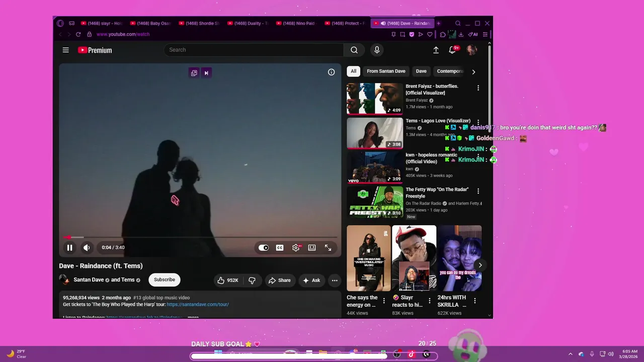Open Fetty Wap On The Radar title

click(437, 193)
